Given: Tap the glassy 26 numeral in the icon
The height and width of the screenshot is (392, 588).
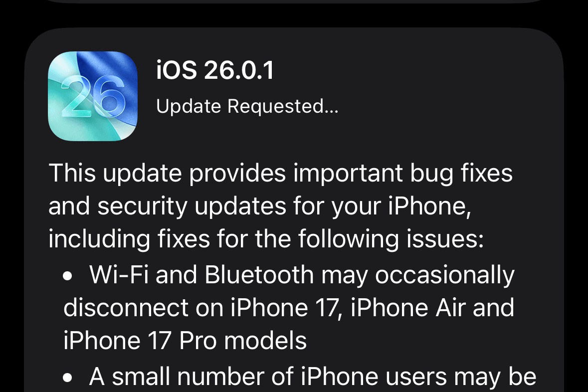Looking at the screenshot, I should coord(93,95).
